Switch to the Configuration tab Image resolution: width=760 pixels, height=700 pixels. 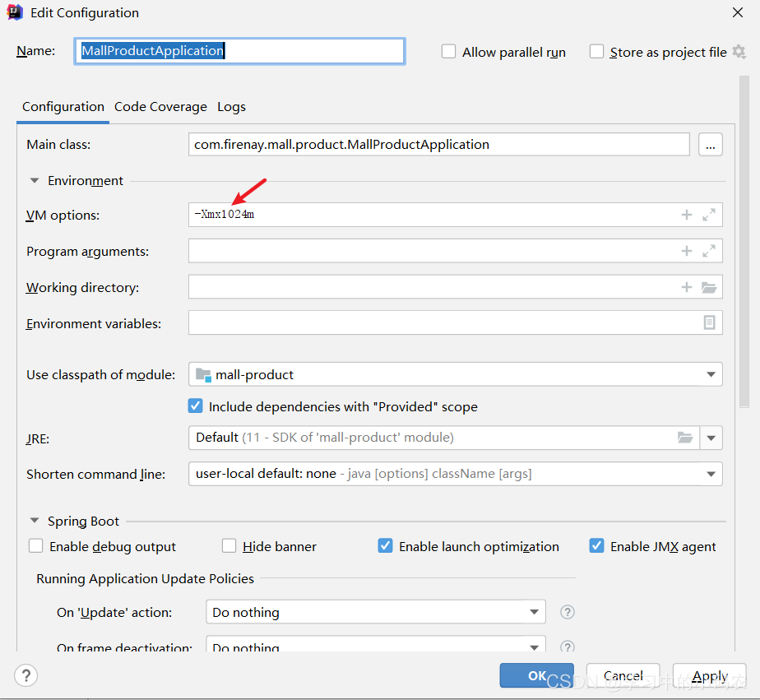[63, 107]
